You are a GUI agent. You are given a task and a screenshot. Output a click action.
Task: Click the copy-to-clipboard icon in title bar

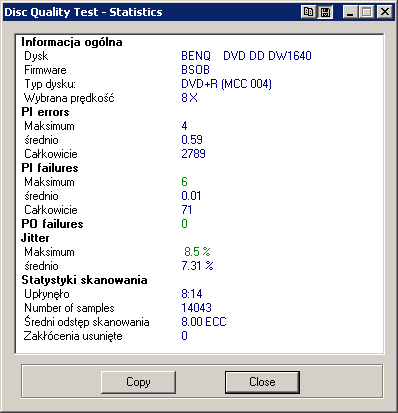pos(308,12)
